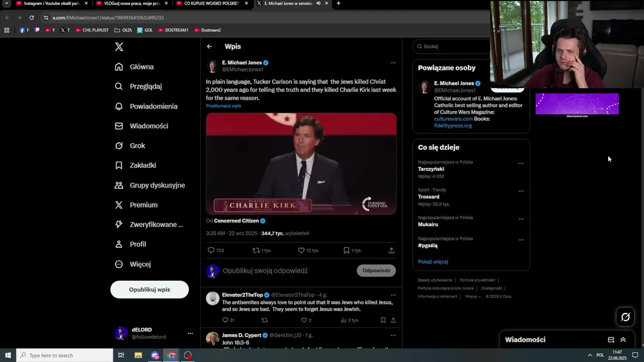
Task: Open a new browser tab
Action: [x=338, y=4]
